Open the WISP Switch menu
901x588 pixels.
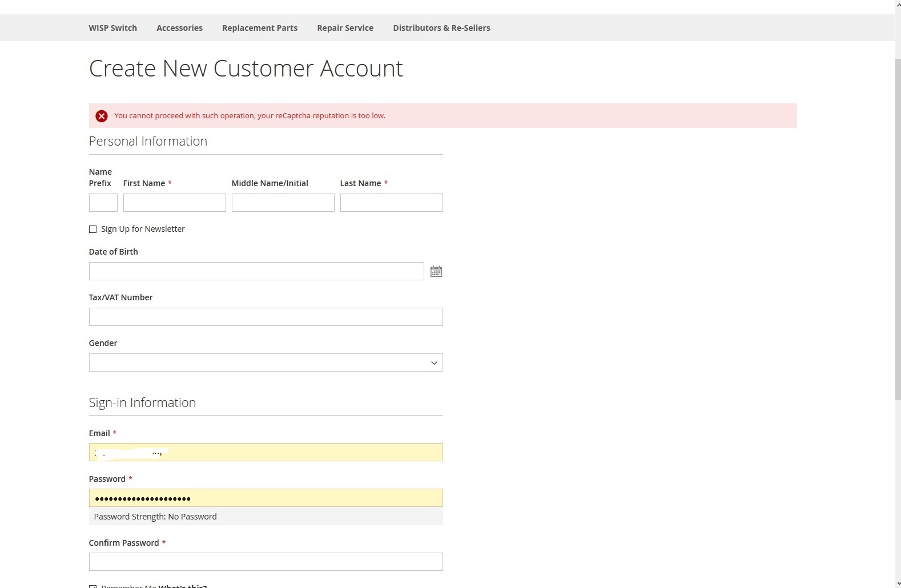point(112,28)
